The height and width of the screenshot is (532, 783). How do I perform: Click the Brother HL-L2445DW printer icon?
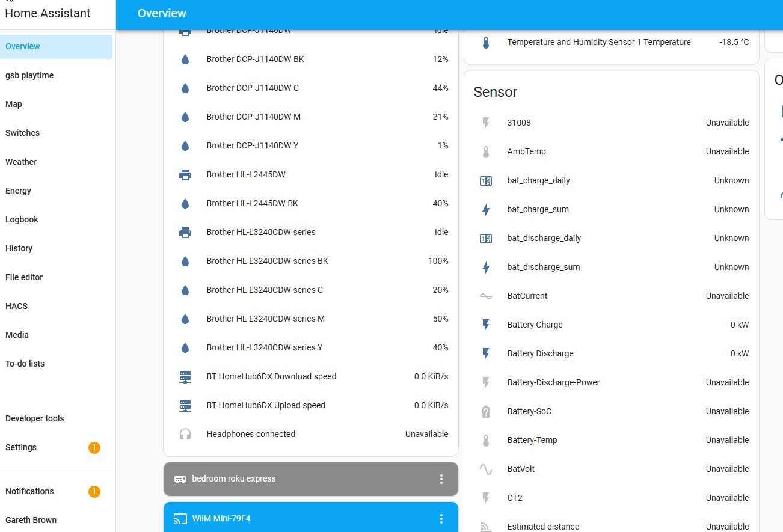[x=185, y=175]
